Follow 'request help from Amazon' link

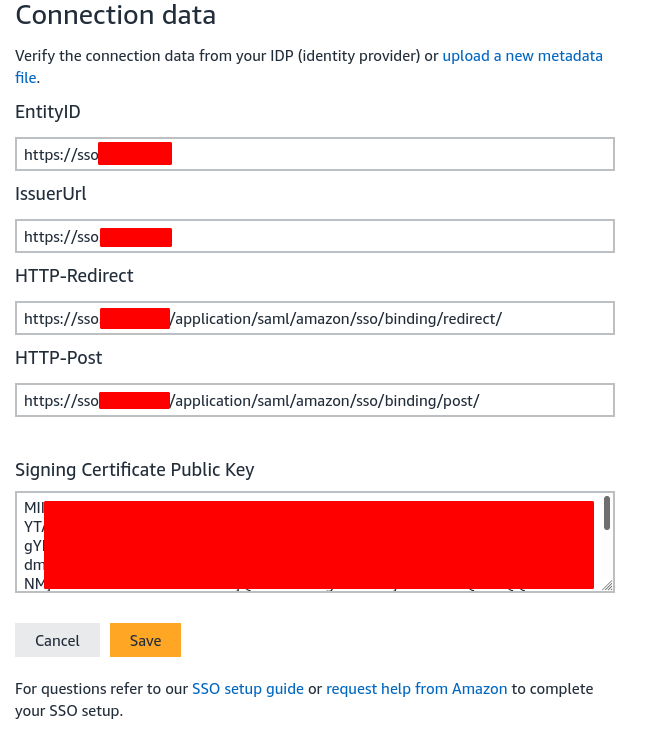coord(417,689)
